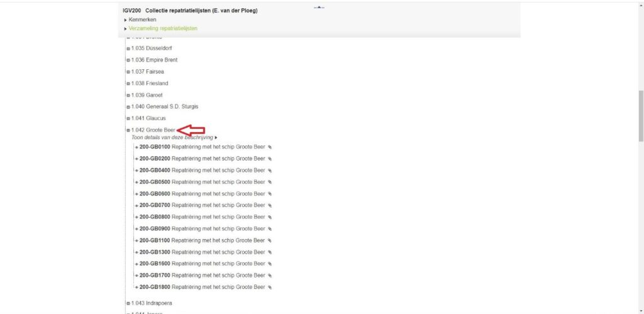Open attachment icon for 200-GB1600
644x314 pixels.
click(x=270, y=264)
